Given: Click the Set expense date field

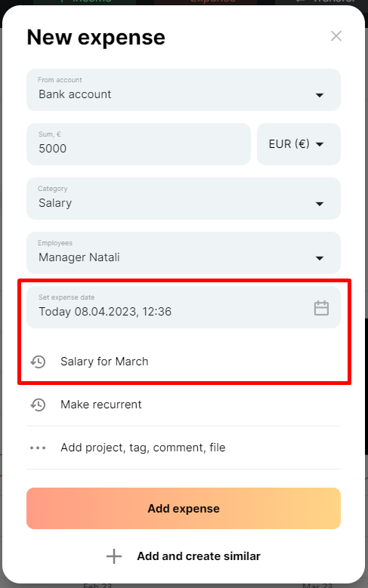Looking at the screenshot, I should pos(184,307).
